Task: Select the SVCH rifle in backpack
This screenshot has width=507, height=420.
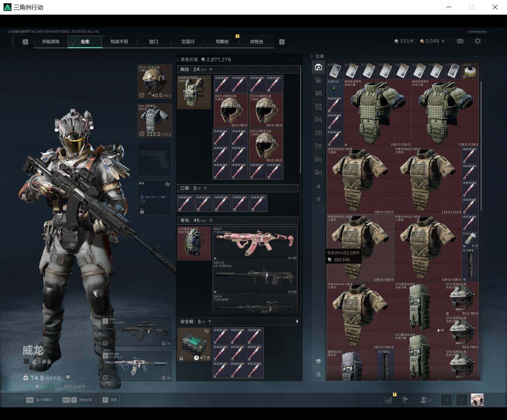Action: coord(255,304)
